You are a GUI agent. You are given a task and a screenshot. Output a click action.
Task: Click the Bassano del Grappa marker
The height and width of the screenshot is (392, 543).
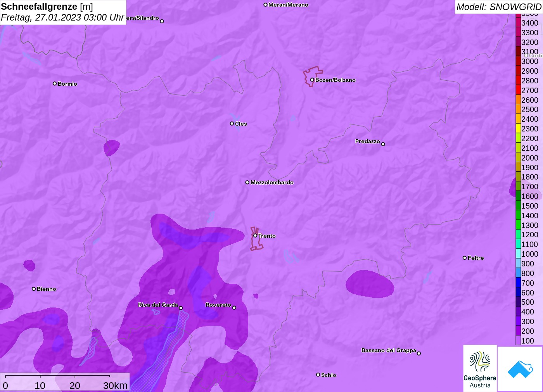pyautogui.click(x=418, y=353)
